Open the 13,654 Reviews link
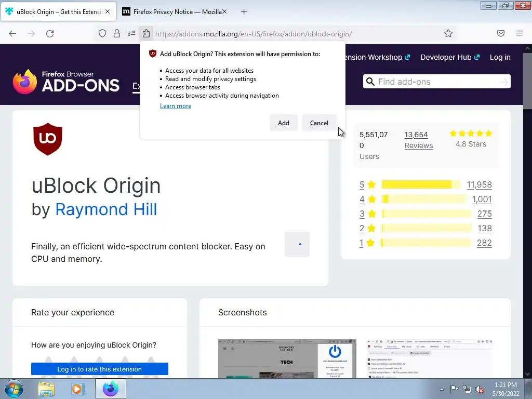The height and width of the screenshot is (399, 532). [x=419, y=140]
